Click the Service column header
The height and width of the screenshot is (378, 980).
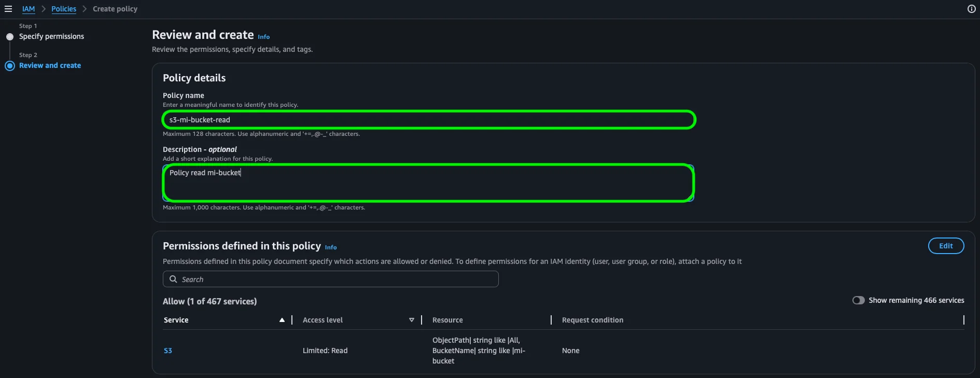pos(176,320)
